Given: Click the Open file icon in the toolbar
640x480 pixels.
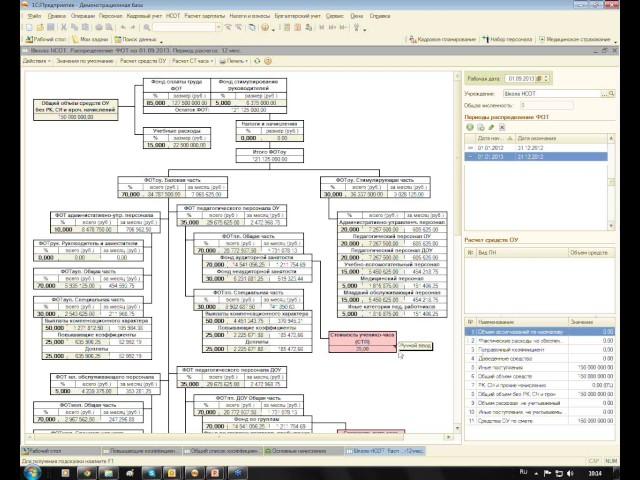Looking at the screenshot, I should (40, 27).
